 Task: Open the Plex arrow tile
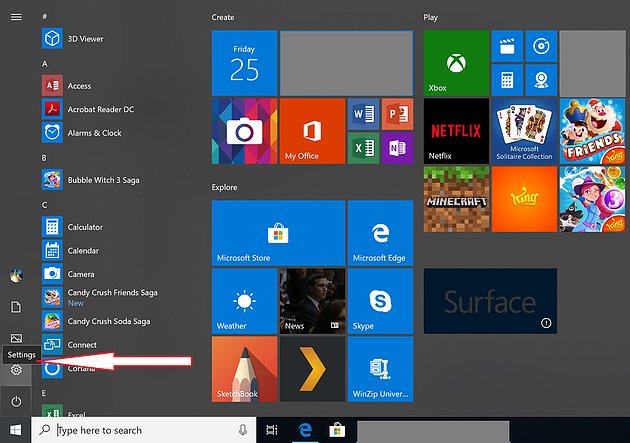point(312,369)
